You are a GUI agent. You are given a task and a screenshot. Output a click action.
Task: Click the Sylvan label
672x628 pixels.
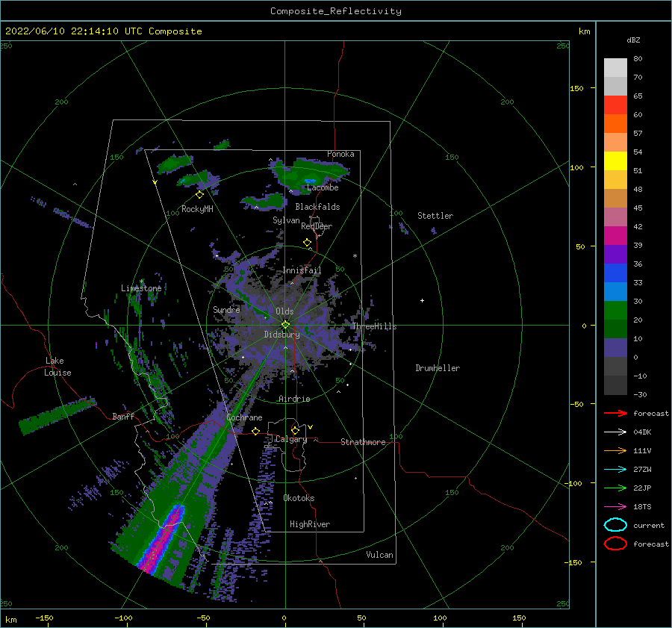click(x=286, y=221)
